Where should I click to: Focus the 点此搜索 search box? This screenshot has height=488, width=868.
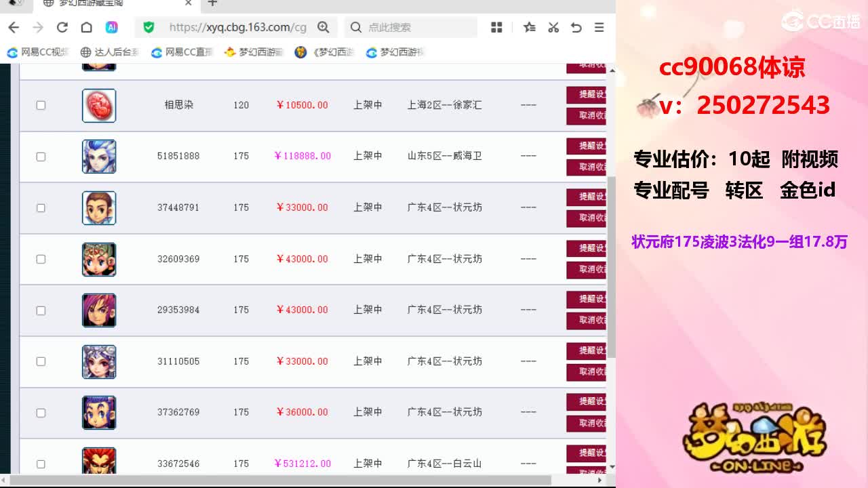click(412, 27)
